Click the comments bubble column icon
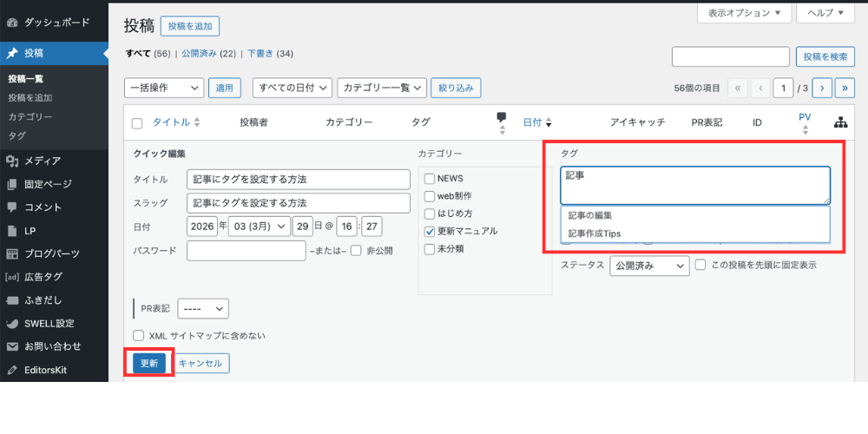 [x=501, y=117]
